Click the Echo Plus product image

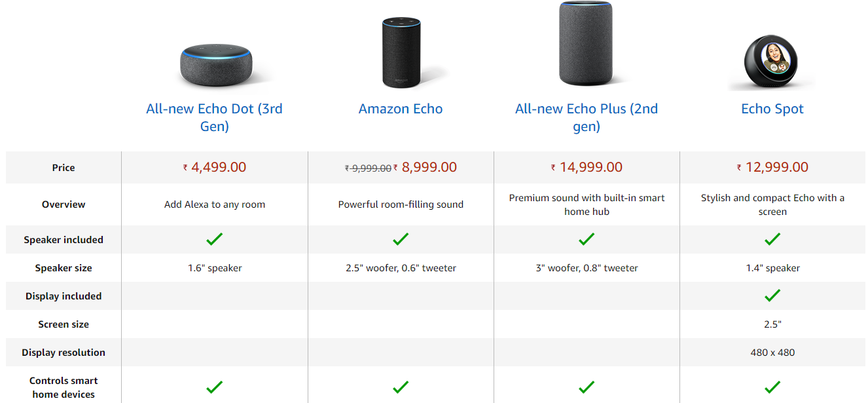(x=586, y=44)
